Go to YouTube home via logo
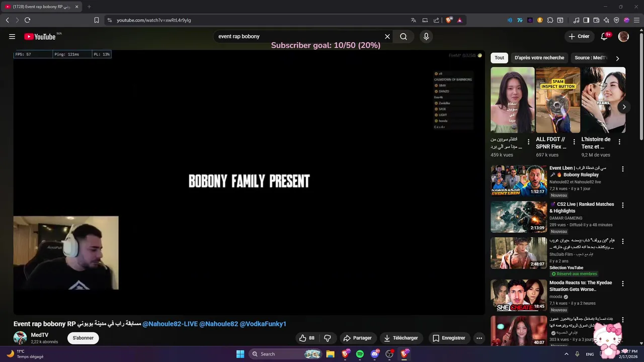This screenshot has width=644, height=362. 40,36
